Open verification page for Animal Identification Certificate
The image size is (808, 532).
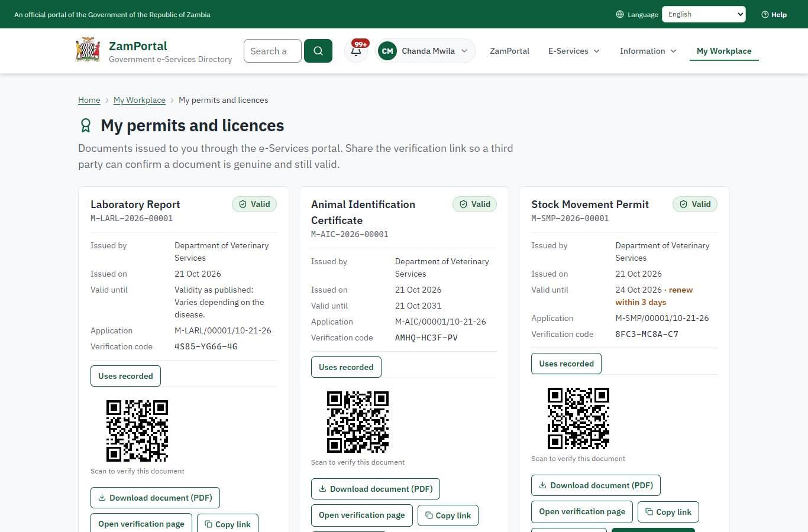tap(362, 515)
